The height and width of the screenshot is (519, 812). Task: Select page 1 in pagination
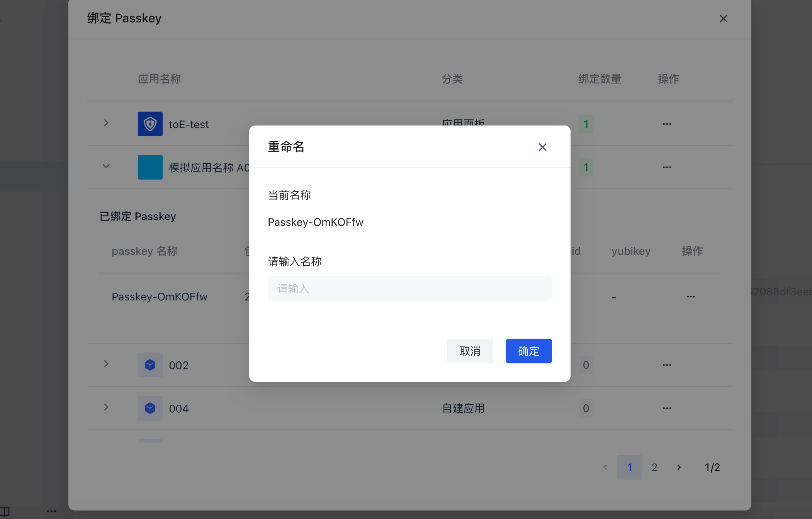coord(630,467)
